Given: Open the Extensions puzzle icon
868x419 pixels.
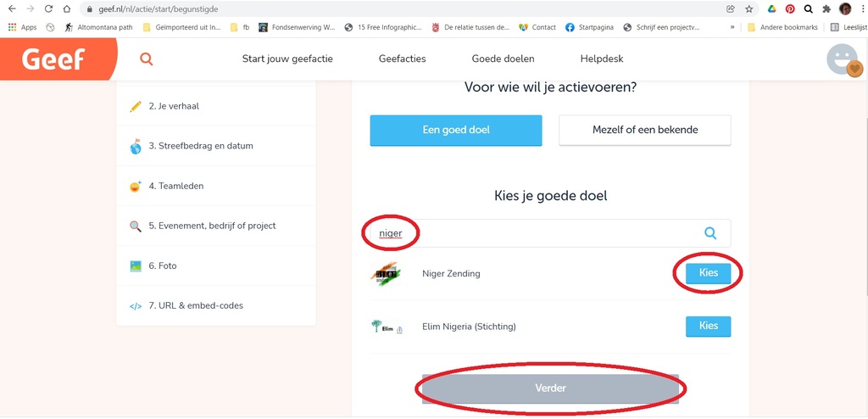Looking at the screenshot, I should tap(826, 9).
